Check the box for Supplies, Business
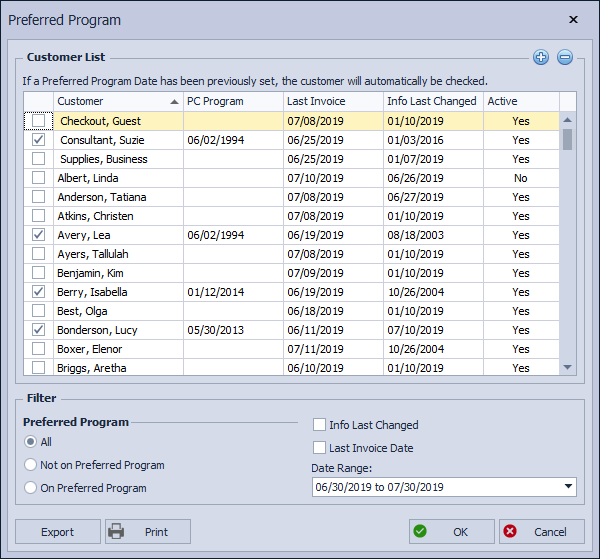 click(38, 159)
